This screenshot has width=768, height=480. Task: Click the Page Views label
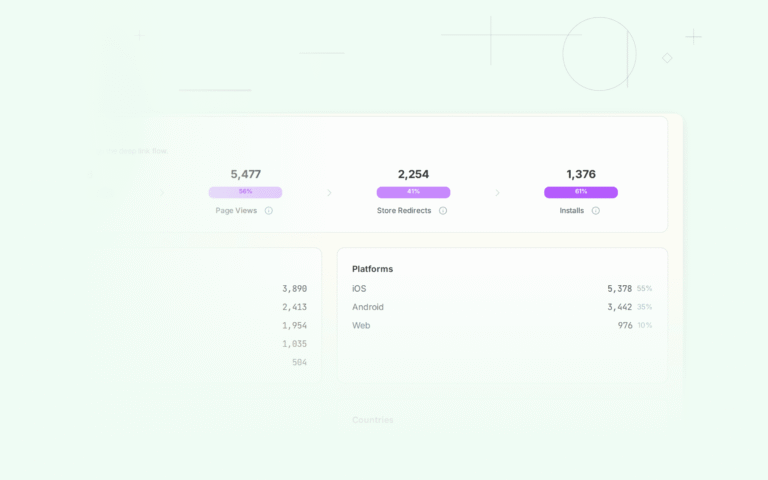(x=236, y=211)
